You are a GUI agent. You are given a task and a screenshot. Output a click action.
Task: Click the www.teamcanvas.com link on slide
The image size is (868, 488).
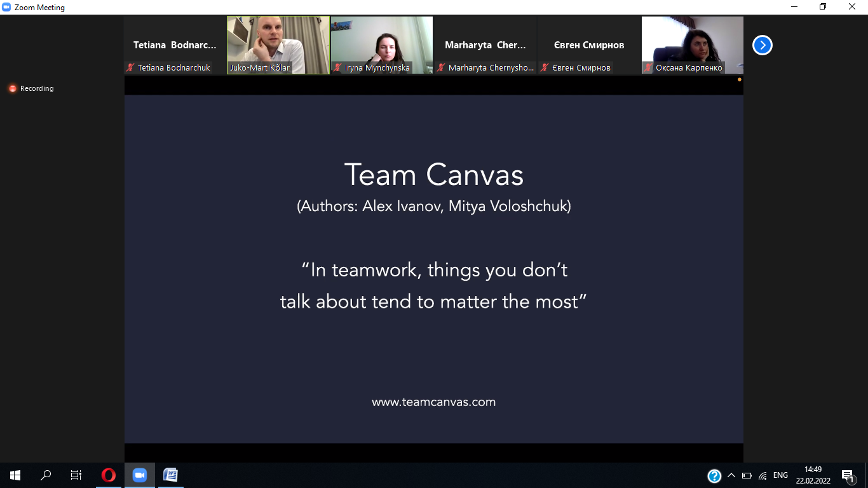tap(433, 402)
